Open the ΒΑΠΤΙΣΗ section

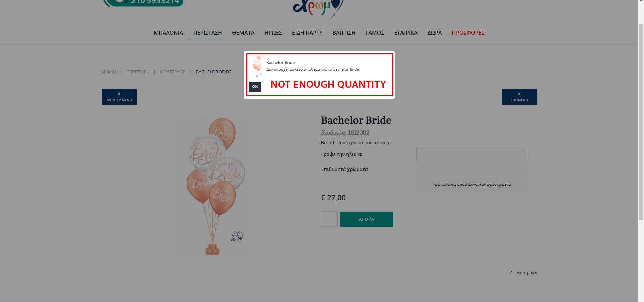344,33
